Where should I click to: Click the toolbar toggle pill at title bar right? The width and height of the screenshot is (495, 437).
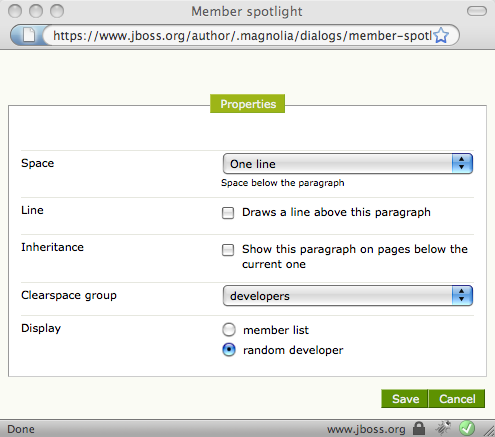tap(477, 11)
